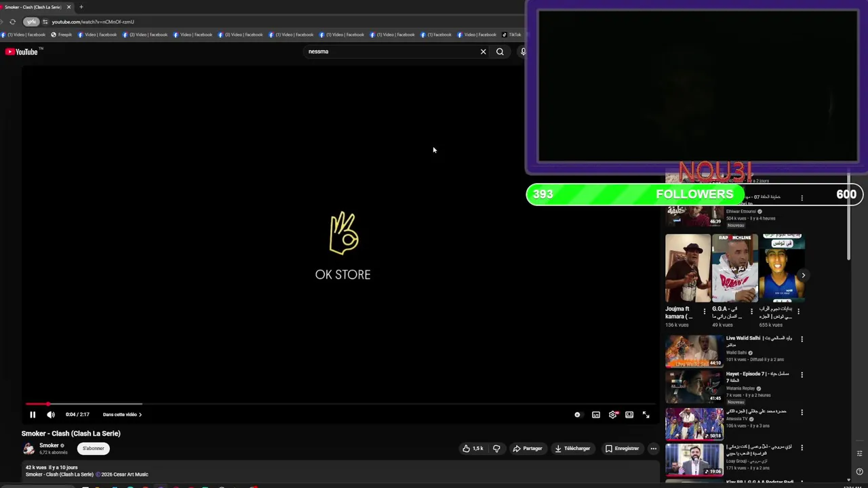Reload the page in the browser
The height and width of the screenshot is (488, 868).
[x=12, y=22]
